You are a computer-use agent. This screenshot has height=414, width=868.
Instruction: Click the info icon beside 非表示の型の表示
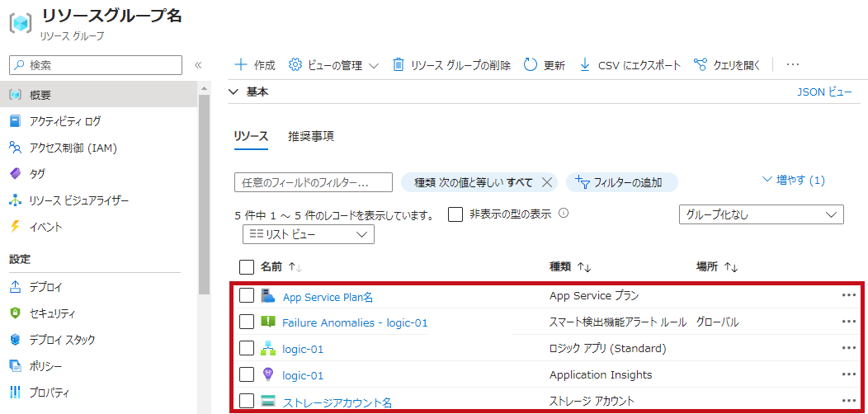click(564, 213)
